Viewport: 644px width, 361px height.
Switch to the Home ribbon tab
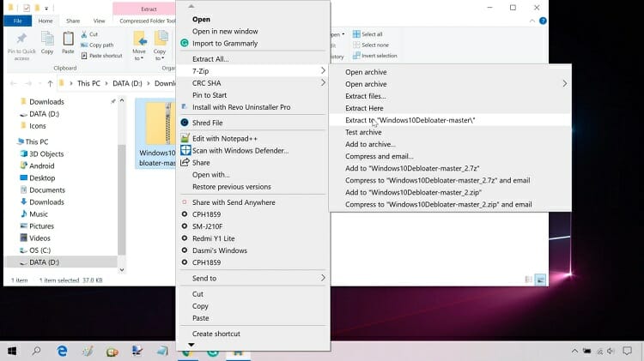(x=46, y=21)
